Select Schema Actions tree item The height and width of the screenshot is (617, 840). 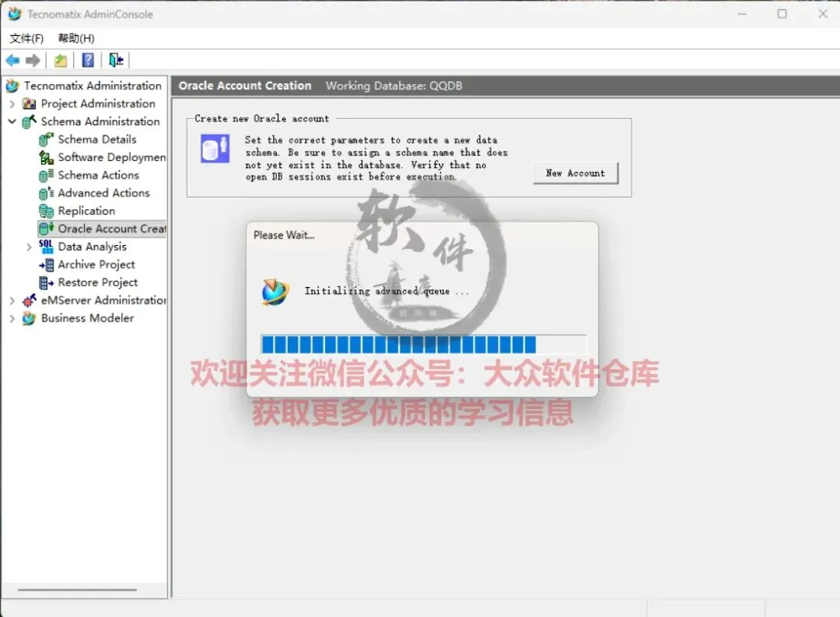coord(98,175)
